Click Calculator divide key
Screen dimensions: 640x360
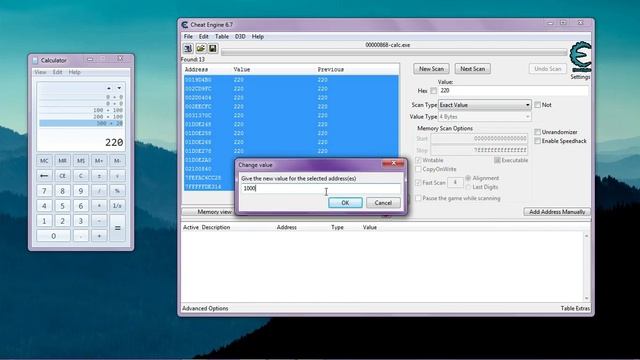pos(99,191)
